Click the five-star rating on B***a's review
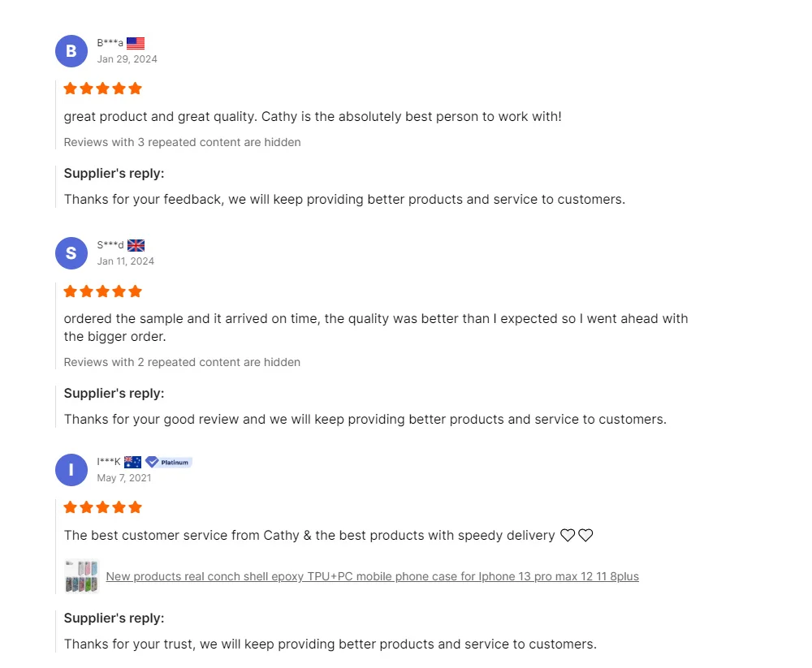The width and height of the screenshot is (812, 668). pyautogui.click(x=102, y=88)
